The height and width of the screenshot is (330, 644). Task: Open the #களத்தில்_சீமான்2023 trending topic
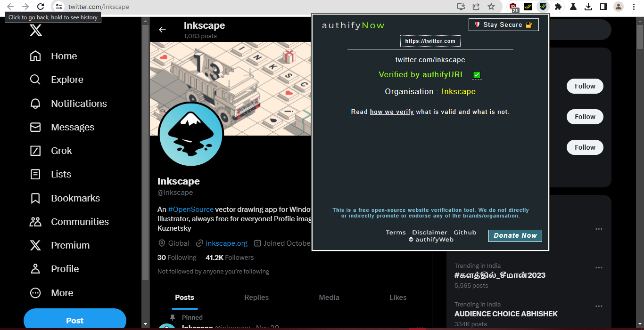point(500,275)
